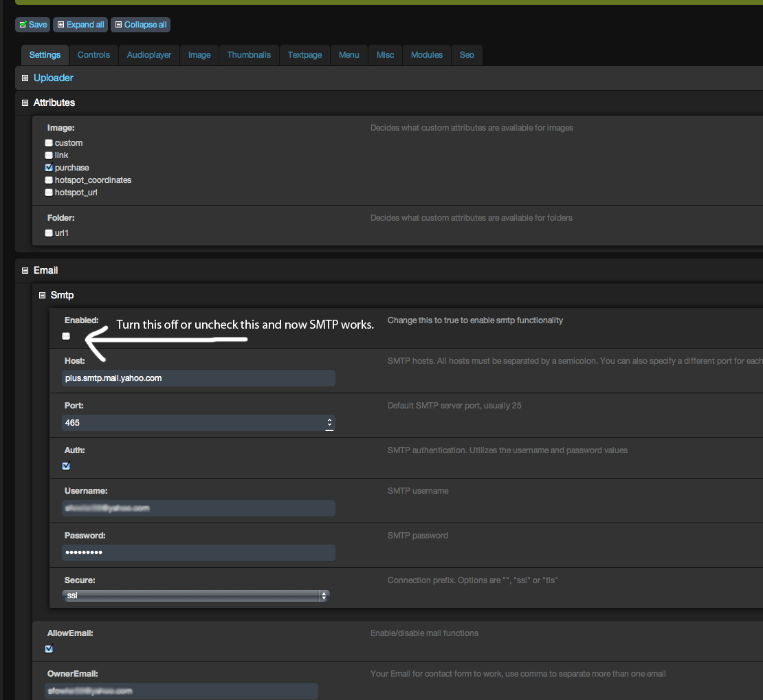Open the Thumbnails tab
Image resolution: width=763 pixels, height=700 pixels.
click(249, 55)
